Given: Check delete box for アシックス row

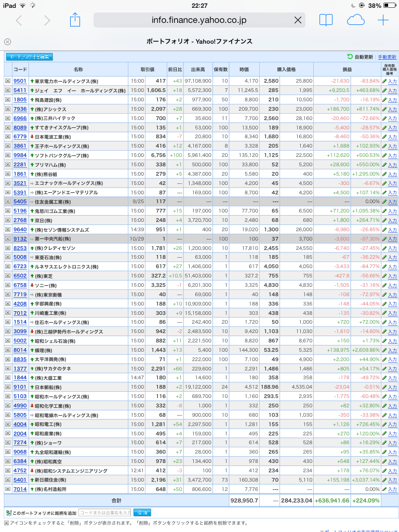Looking at the screenshot, I should pos(7,109).
